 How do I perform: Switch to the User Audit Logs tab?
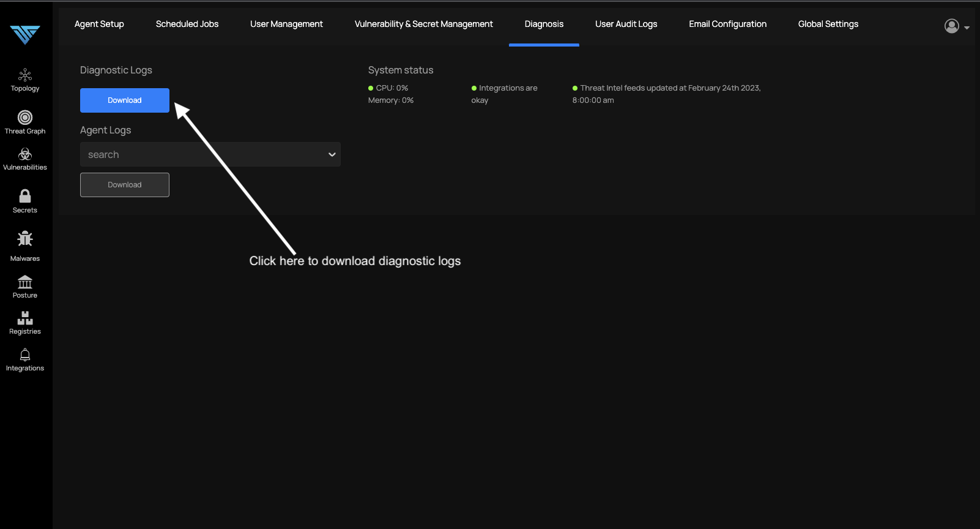pos(626,24)
